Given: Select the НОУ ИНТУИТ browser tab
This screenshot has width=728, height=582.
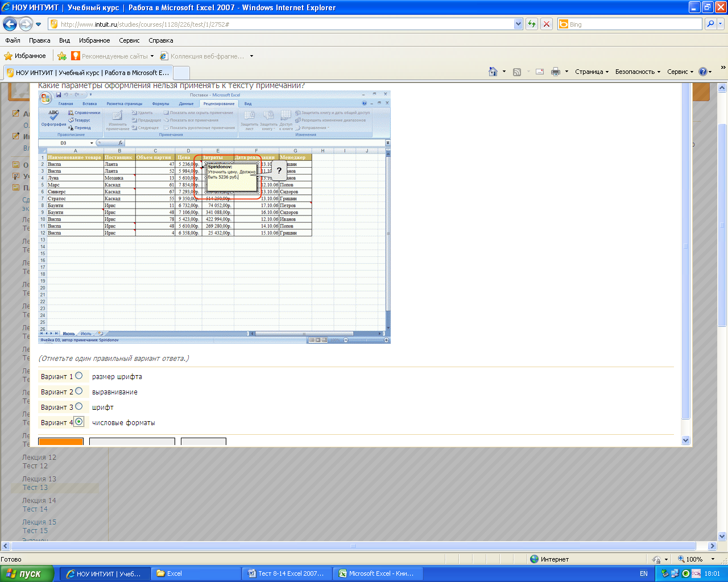Looking at the screenshot, I should [88, 73].
